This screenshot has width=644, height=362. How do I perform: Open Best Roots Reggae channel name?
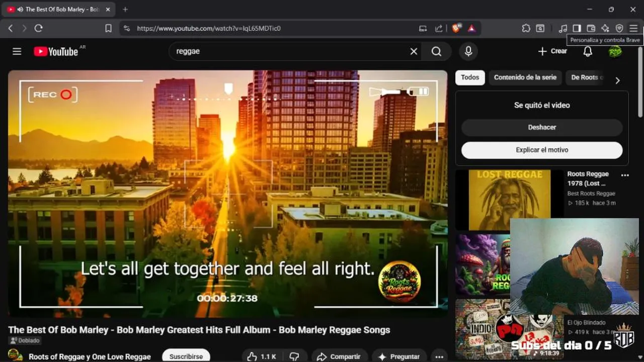(x=591, y=194)
